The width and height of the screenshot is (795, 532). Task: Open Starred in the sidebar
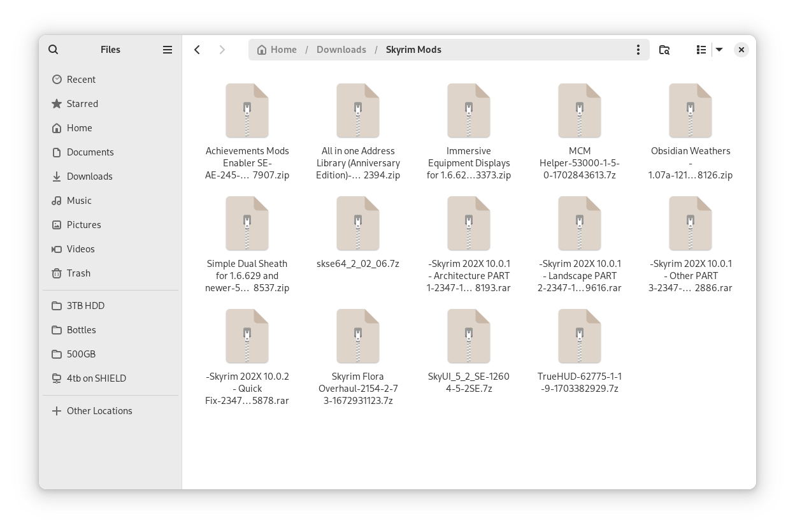(110, 104)
